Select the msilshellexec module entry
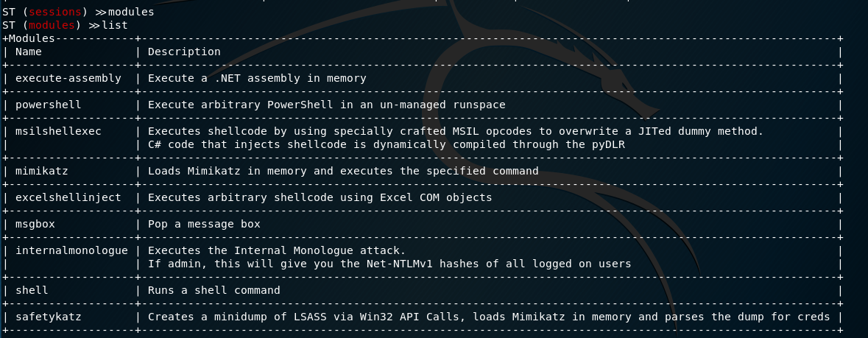This screenshot has width=868, height=338. (58, 131)
